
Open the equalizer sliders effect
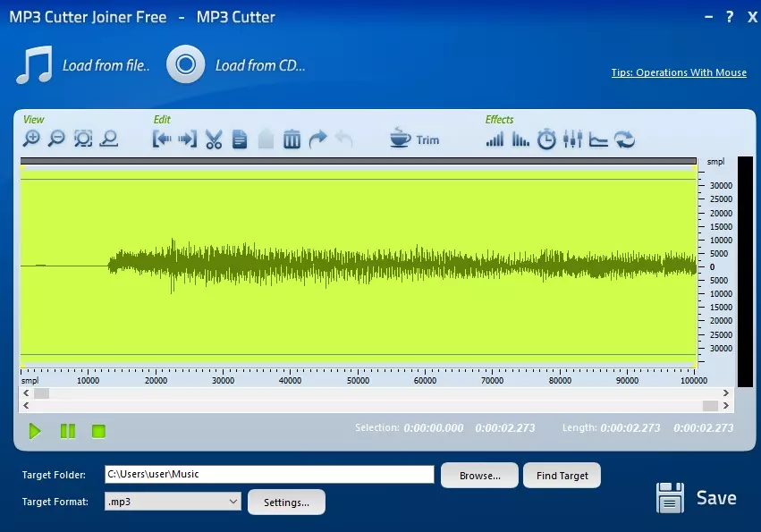click(x=572, y=139)
